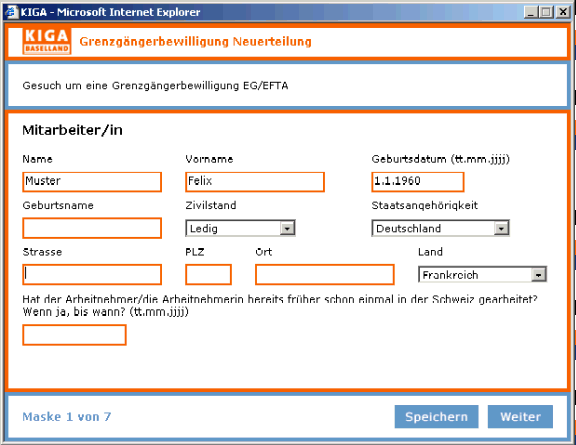Click the Speichern button
576x445 pixels.
(436, 417)
